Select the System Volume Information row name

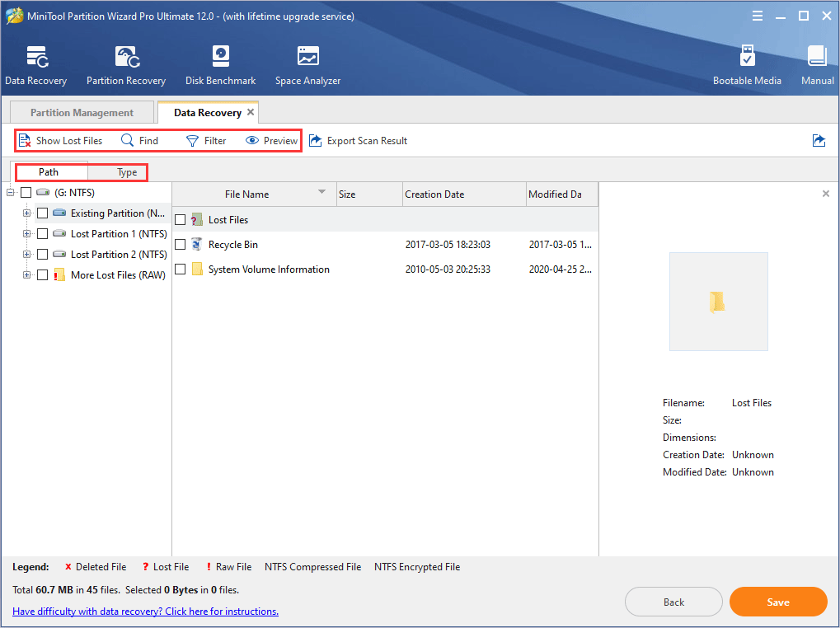(x=269, y=269)
